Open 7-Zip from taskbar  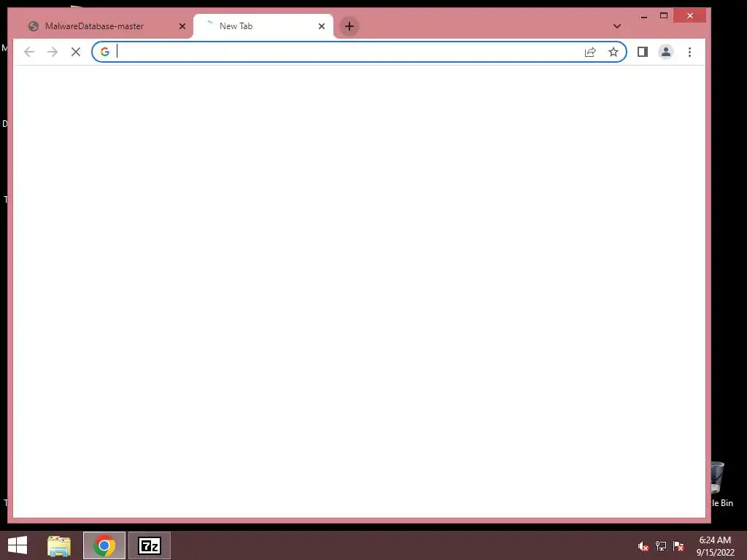[149, 545]
